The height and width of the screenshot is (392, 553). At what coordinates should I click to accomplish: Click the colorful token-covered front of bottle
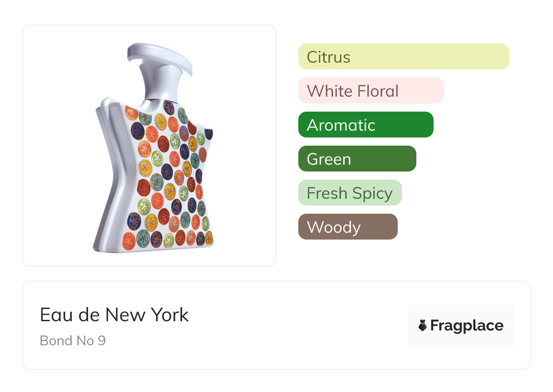pos(170,177)
